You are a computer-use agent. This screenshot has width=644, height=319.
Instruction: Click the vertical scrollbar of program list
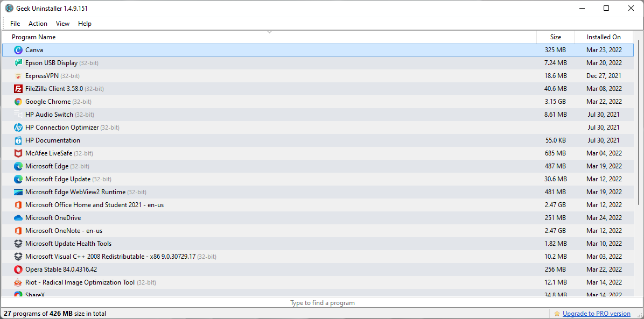pos(638,122)
